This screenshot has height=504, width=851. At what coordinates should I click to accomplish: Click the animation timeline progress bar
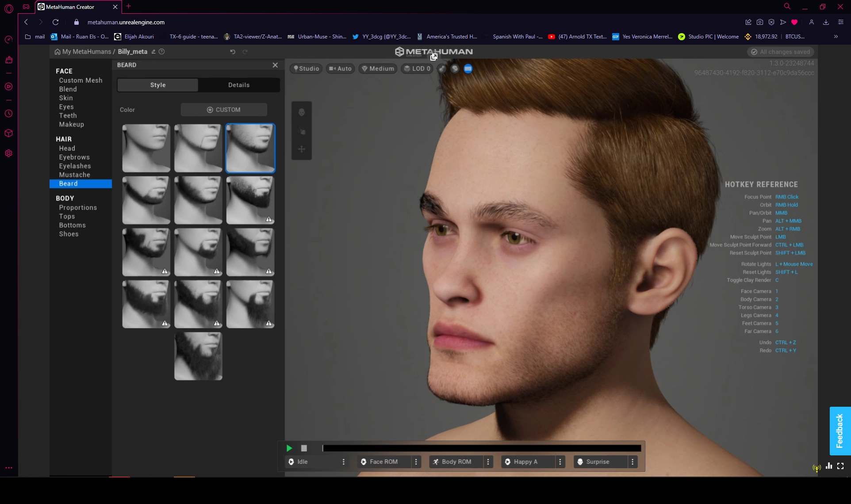point(481,448)
